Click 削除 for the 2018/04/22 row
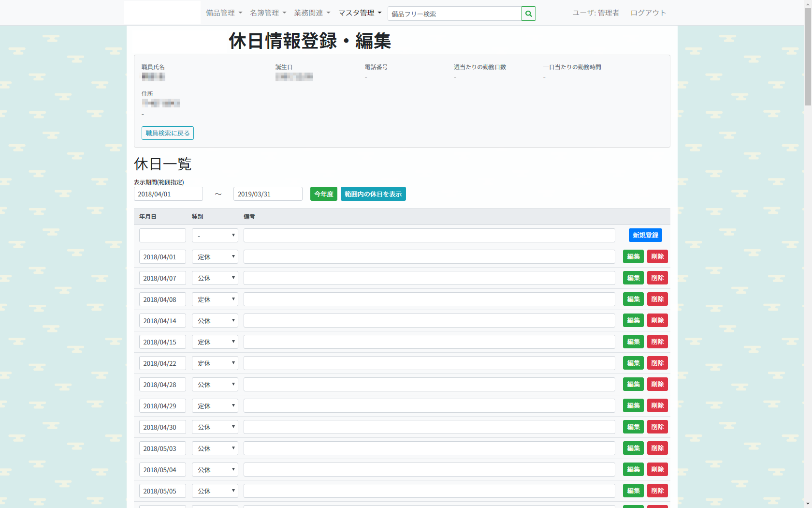The image size is (812, 508). click(657, 363)
